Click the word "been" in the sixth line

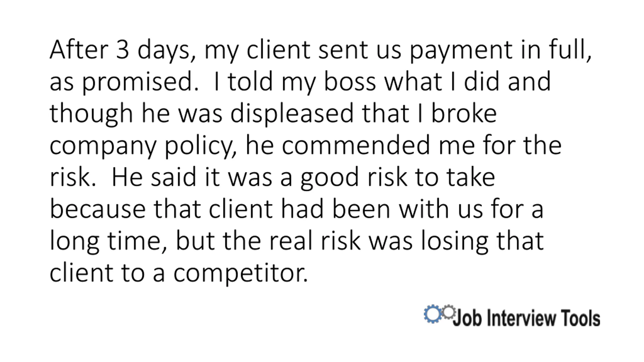pyautogui.click(x=361, y=209)
